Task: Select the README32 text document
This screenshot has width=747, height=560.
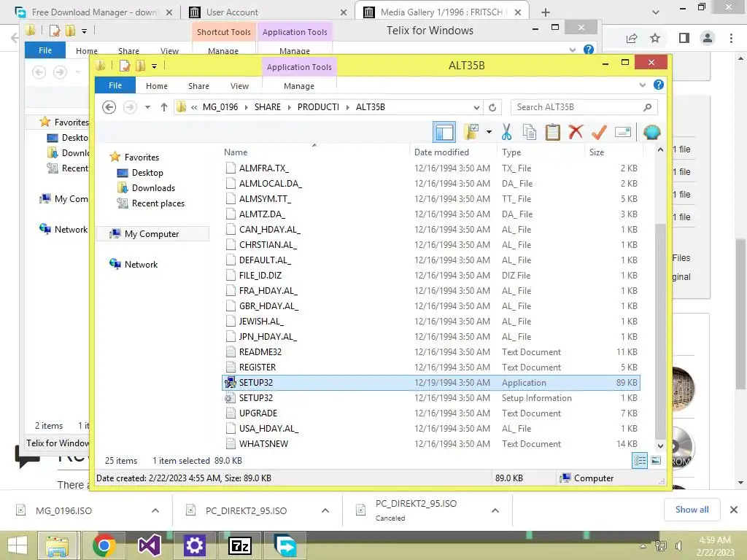Action: 430,352
